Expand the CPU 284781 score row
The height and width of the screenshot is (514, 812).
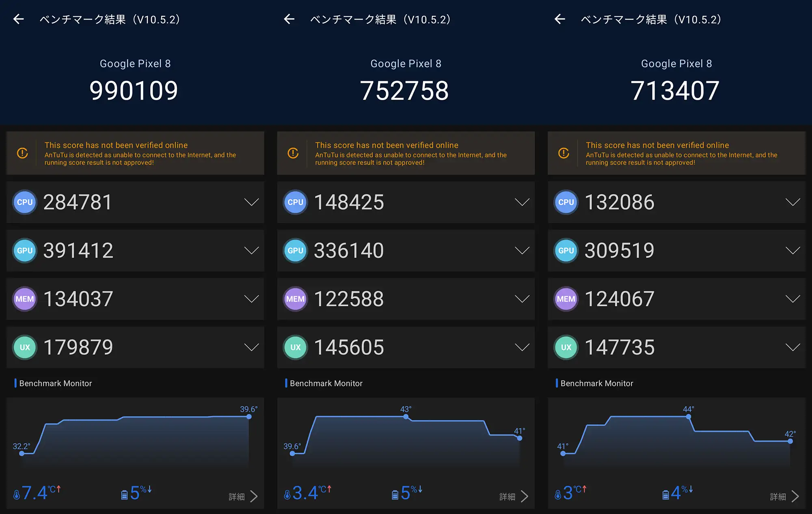[251, 202]
